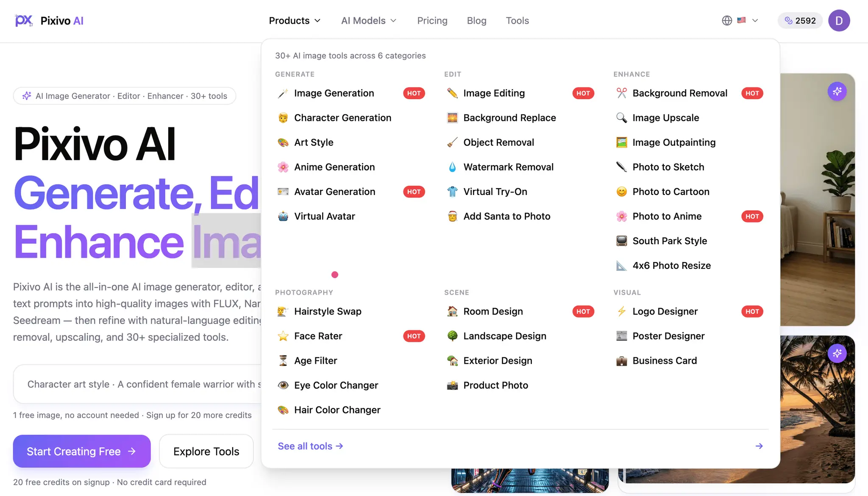The width and height of the screenshot is (868, 496).
Task: Click the credits coin icon
Action: [788, 20]
